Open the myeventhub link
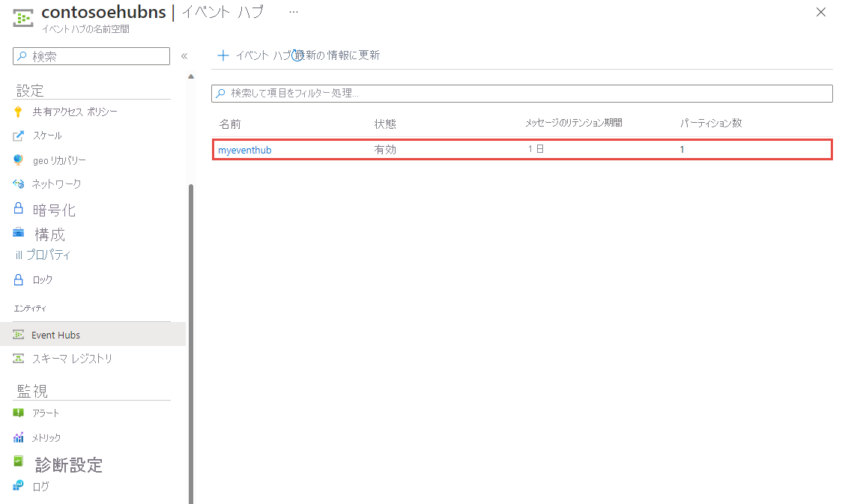Screen dimensions: 848x504 [x=244, y=150]
